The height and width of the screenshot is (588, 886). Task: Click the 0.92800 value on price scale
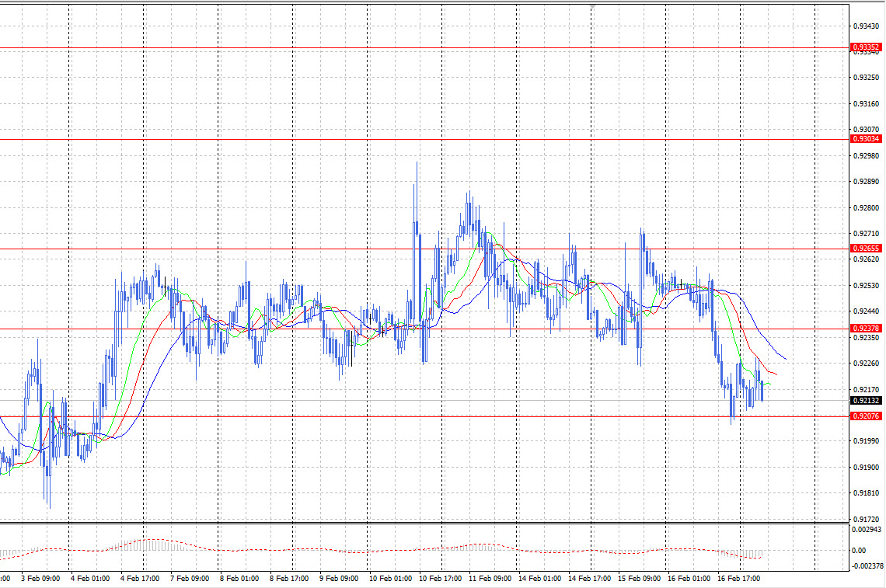pyautogui.click(x=866, y=208)
